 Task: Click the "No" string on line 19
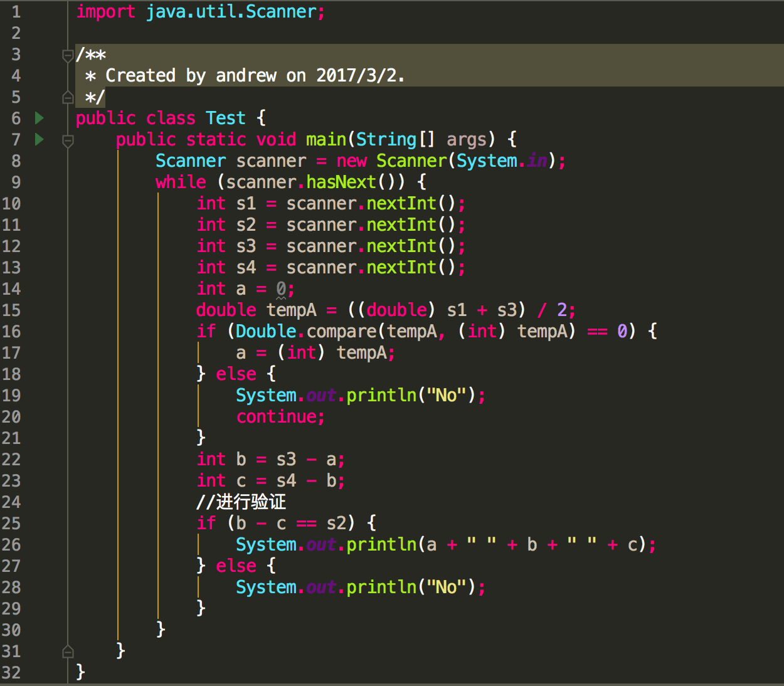(x=447, y=395)
